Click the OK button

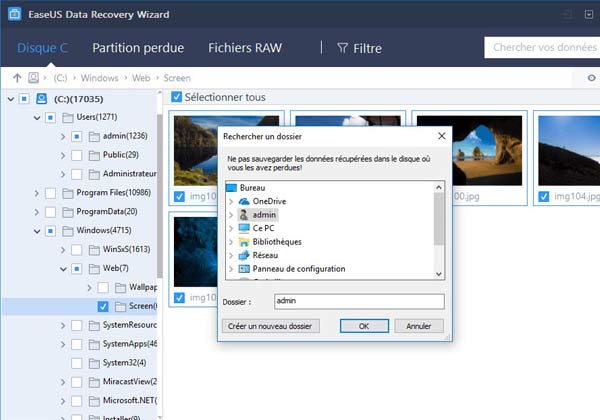coord(364,326)
